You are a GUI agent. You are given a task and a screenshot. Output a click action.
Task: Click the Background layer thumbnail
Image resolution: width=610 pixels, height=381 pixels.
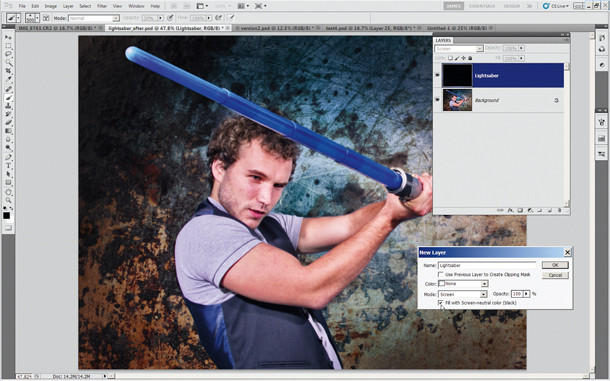pos(457,100)
